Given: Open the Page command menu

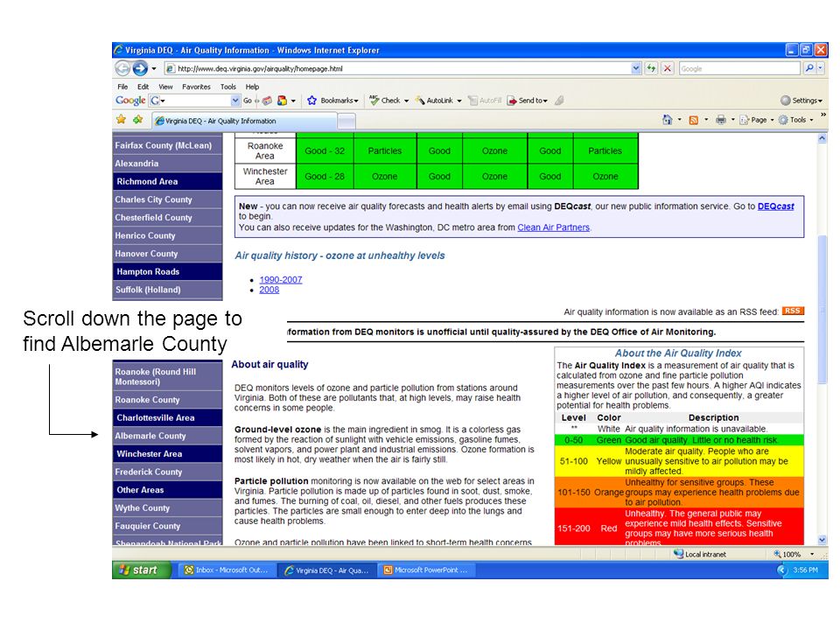Looking at the screenshot, I should (756, 120).
